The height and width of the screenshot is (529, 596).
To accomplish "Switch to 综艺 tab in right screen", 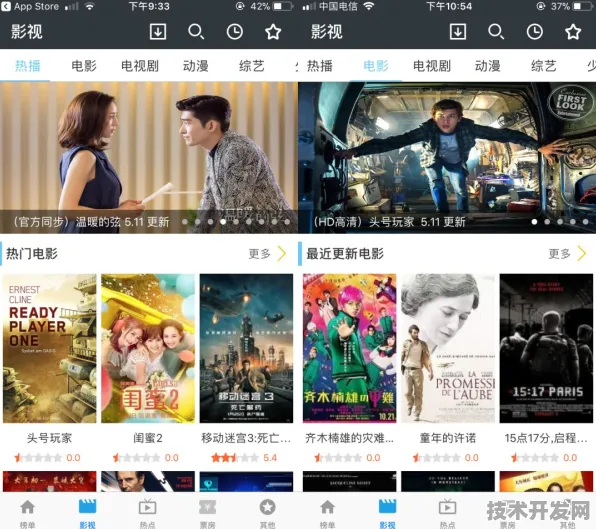I will pyautogui.click(x=544, y=66).
